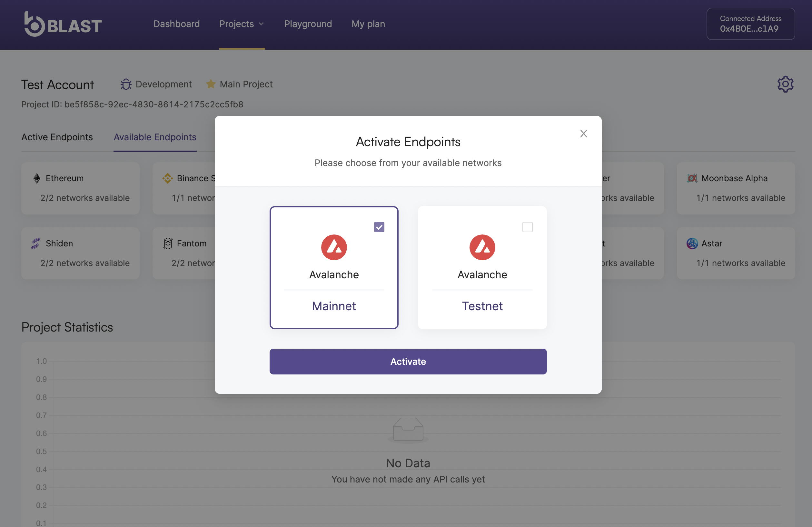
Task: Click the Shiden network icon
Action: [x=35, y=244]
